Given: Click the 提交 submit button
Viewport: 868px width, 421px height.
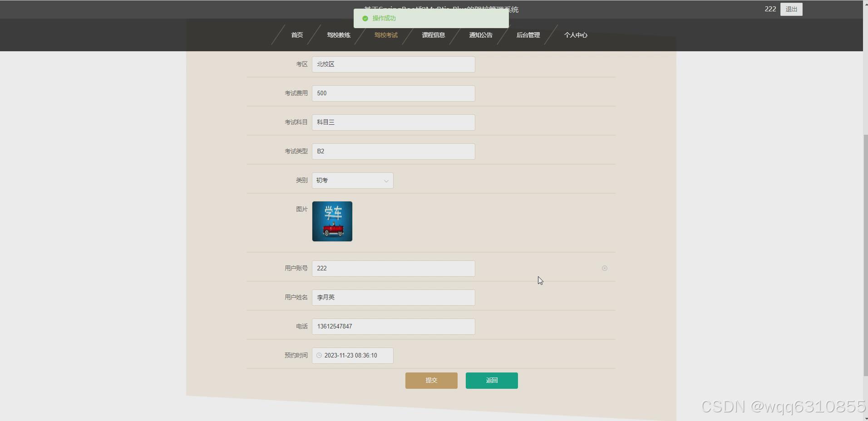Looking at the screenshot, I should click(x=431, y=381).
